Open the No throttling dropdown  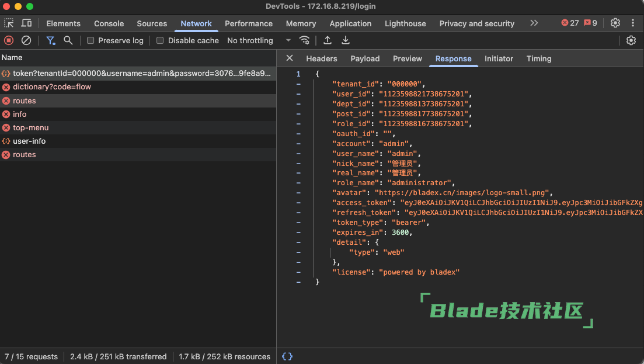point(259,40)
